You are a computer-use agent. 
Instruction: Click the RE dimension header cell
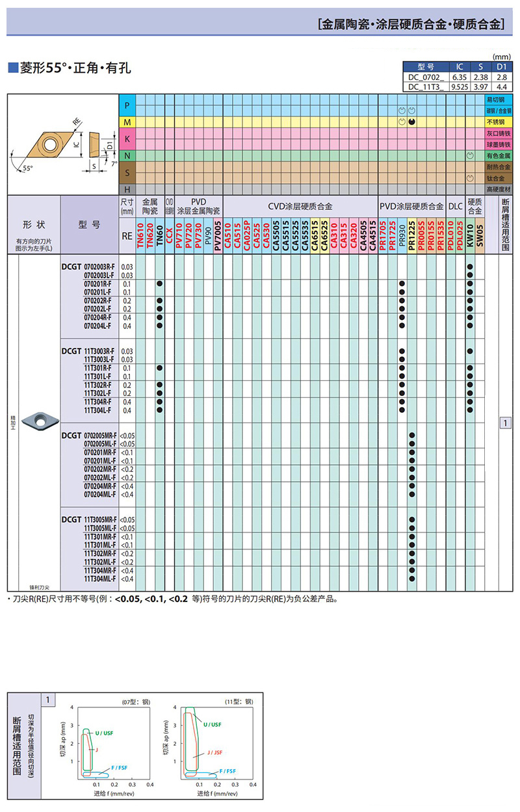(127, 237)
